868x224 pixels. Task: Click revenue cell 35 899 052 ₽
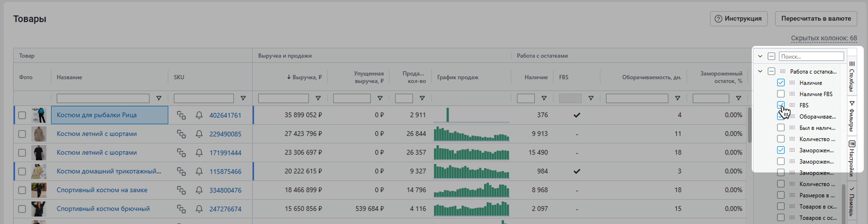click(x=303, y=115)
